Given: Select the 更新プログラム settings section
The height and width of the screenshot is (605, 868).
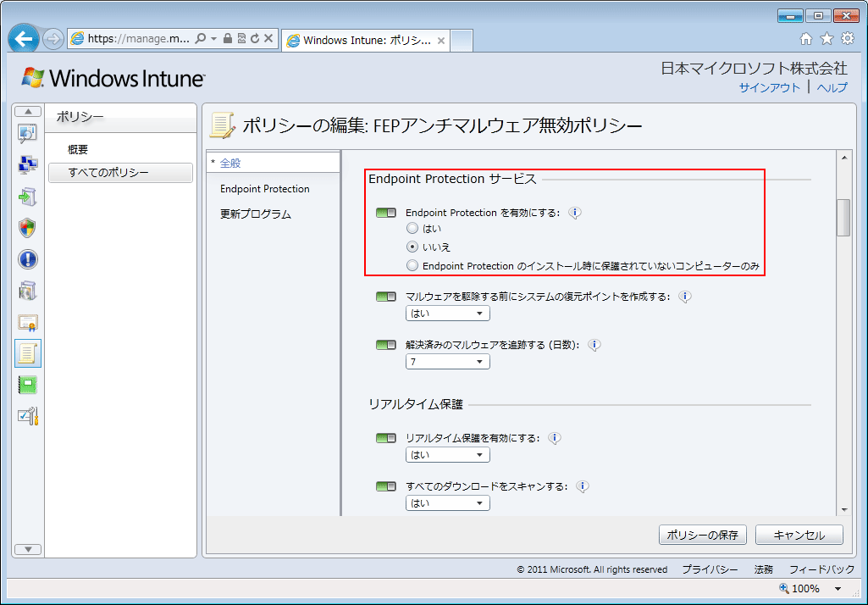Looking at the screenshot, I should pos(256,214).
